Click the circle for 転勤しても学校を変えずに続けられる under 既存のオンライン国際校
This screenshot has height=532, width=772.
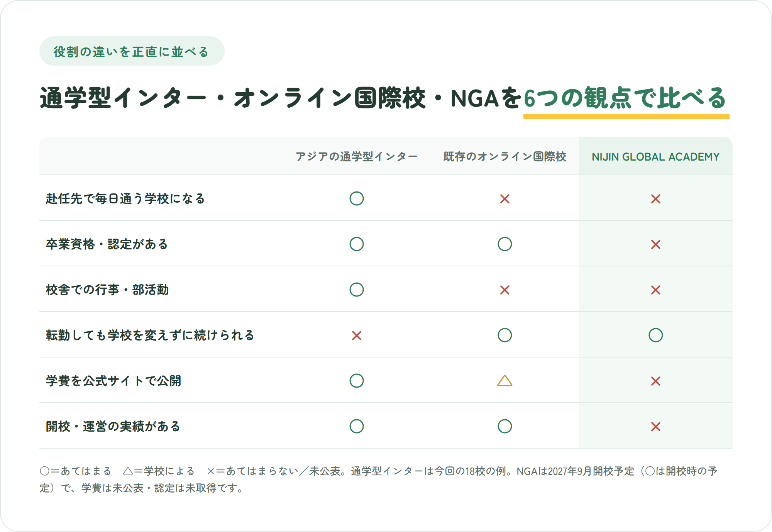(505, 335)
